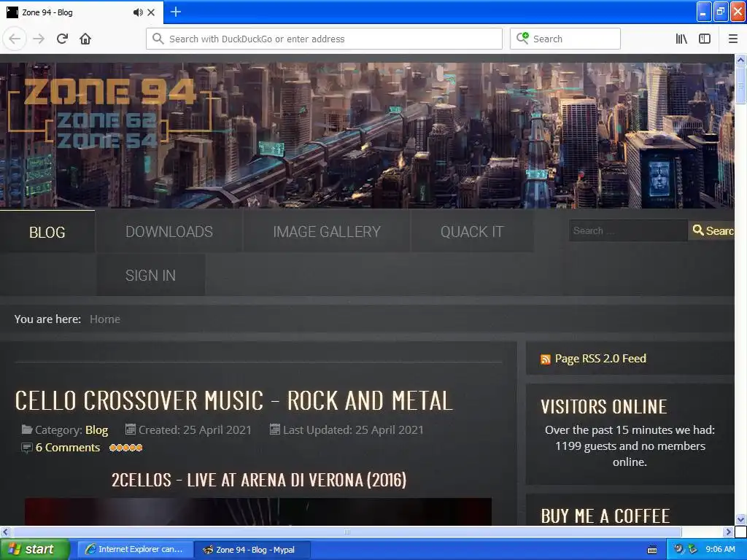Switch to Internet Explorer taskbar window
Screen dimensions: 747x560
click(x=135, y=549)
